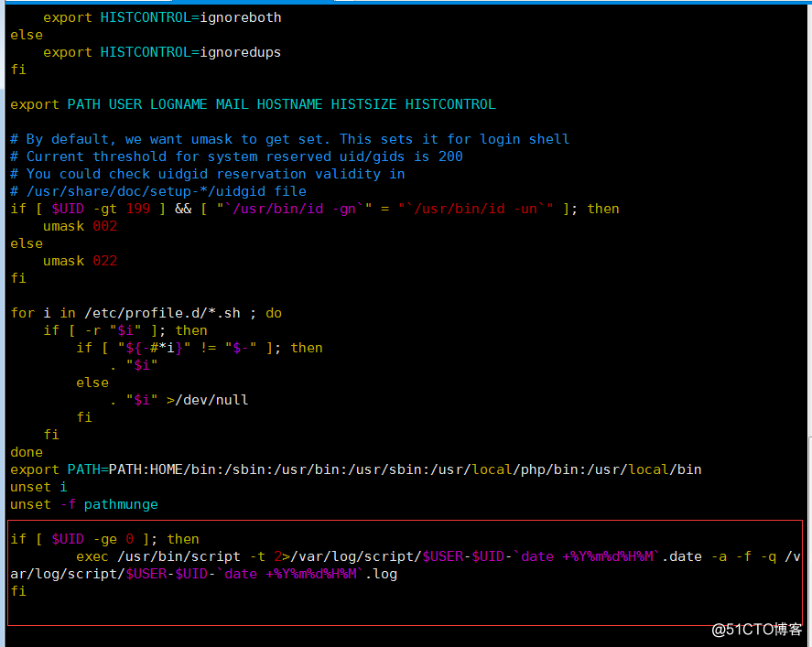Click comment line starting '# By default, we want umask'
This screenshot has height=647, width=812.
click(290, 139)
